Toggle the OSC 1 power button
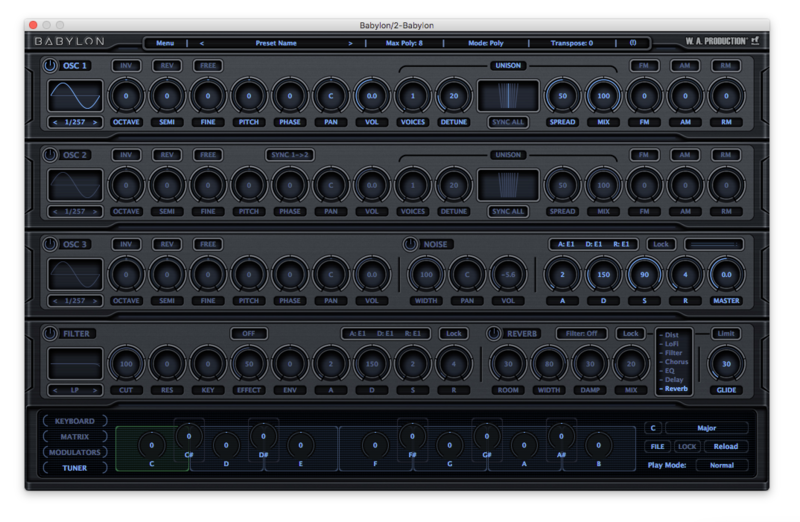The width and height of the screenshot is (800, 522). point(51,67)
